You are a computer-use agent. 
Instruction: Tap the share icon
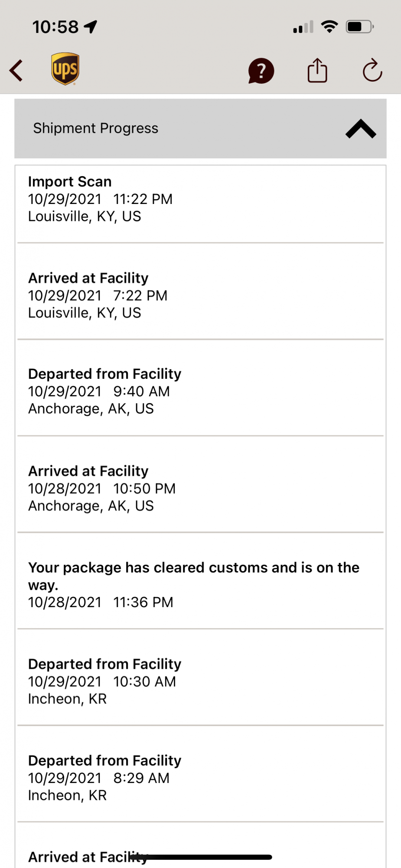[317, 70]
